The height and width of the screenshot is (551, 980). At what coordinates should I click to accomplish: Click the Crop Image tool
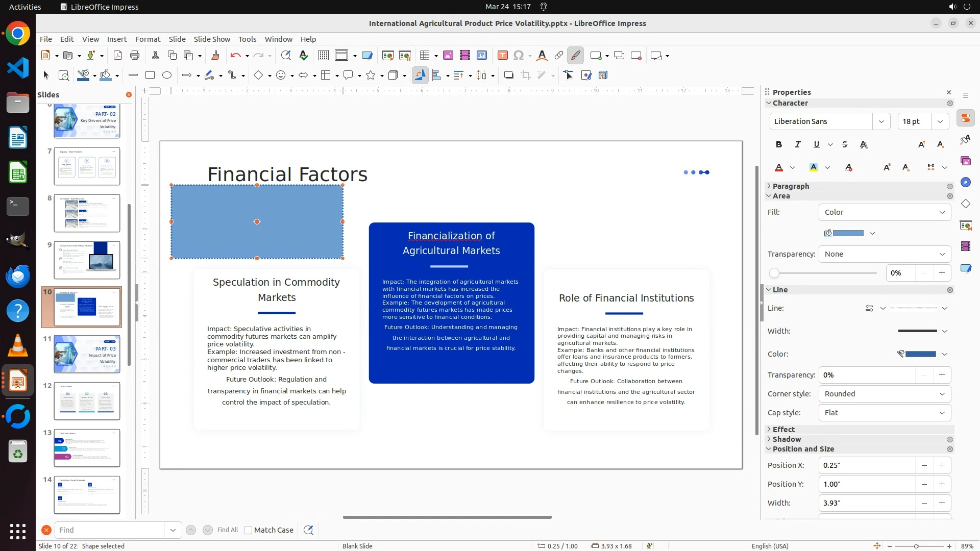(x=525, y=76)
